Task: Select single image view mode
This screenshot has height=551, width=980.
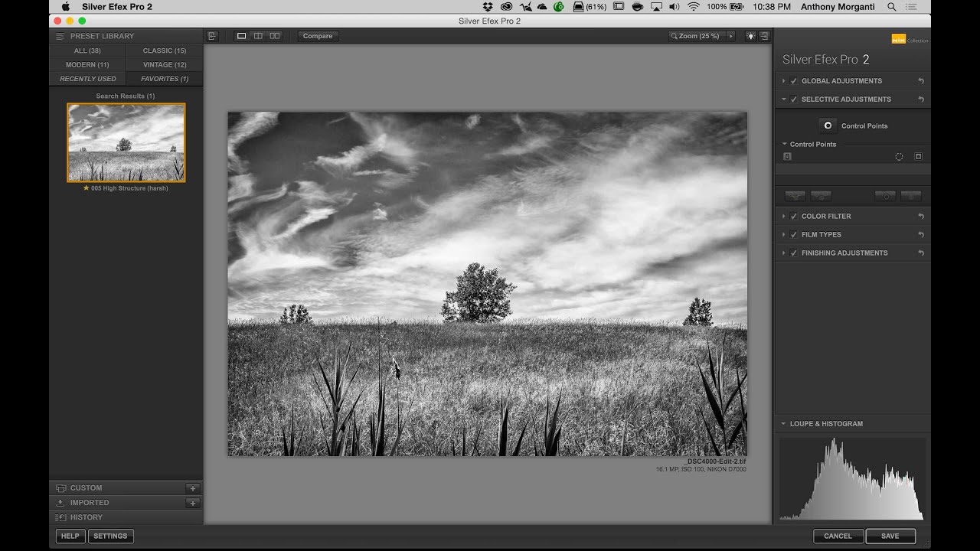Action: (x=241, y=36)
